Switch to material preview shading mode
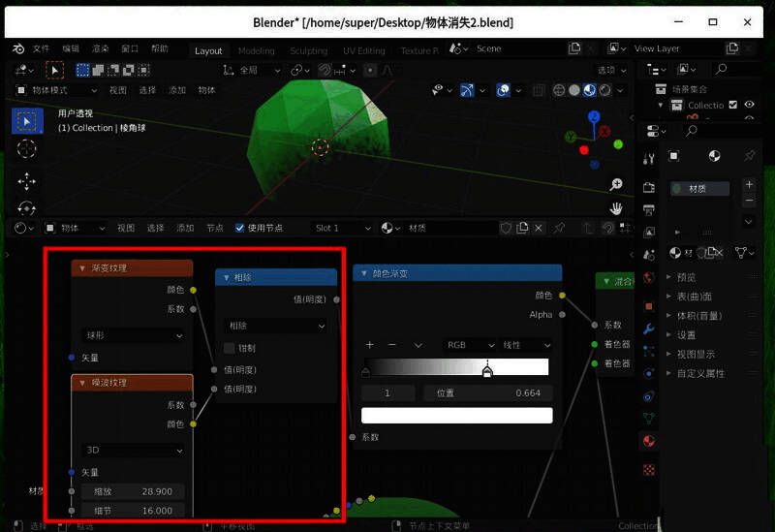This screenshot has height=532, width=775. click(x=590, y=90)
